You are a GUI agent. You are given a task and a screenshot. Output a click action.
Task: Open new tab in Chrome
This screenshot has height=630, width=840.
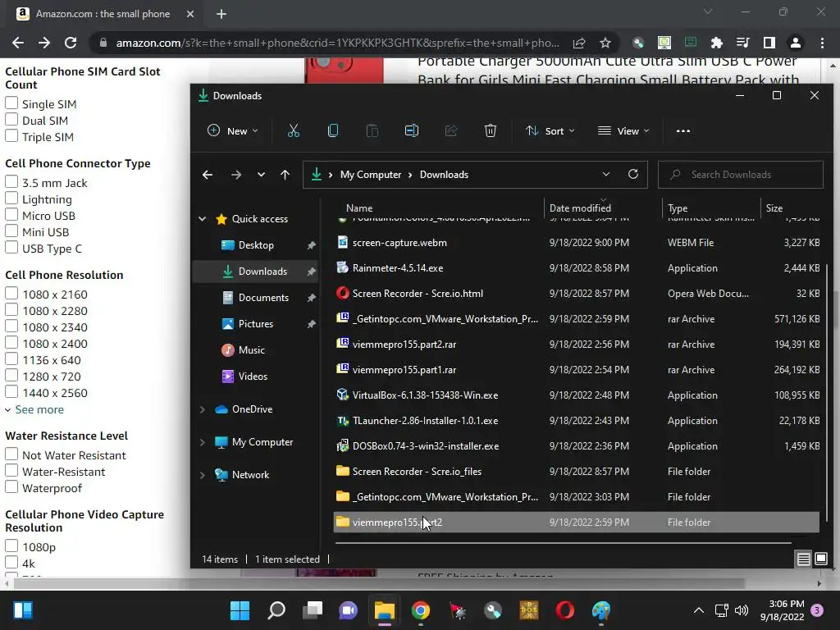221,14
